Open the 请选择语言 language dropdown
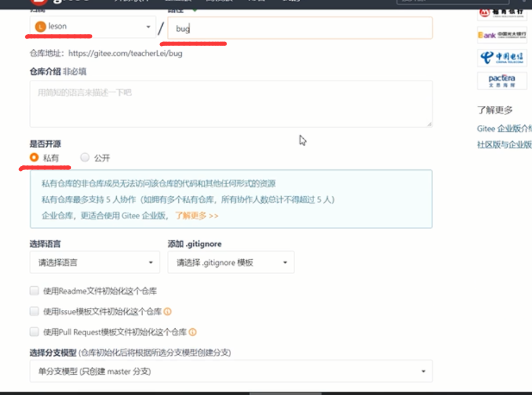 pos(94,262)
